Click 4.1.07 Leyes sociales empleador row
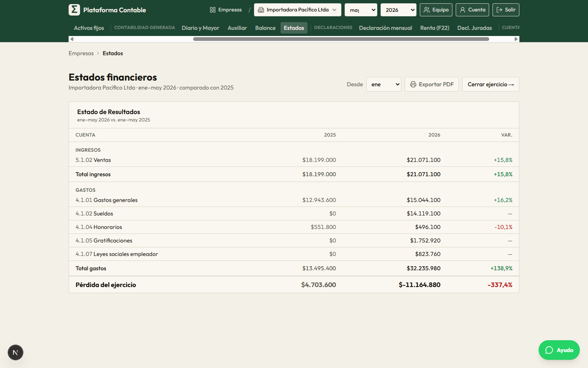Viewport: 588px width, 368px height. tap(294, 254)
